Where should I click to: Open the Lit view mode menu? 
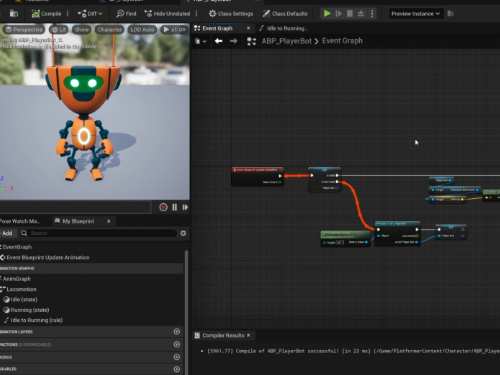[59, 30]
